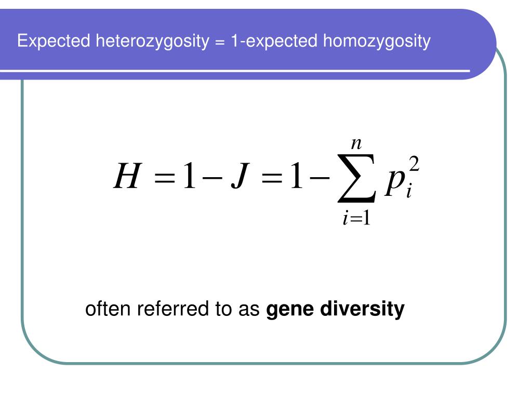This screenshot has height=399, width=532.
Task: Click the 'often referred to as' text
Action: pyautogui.click(x=172, y=309)
